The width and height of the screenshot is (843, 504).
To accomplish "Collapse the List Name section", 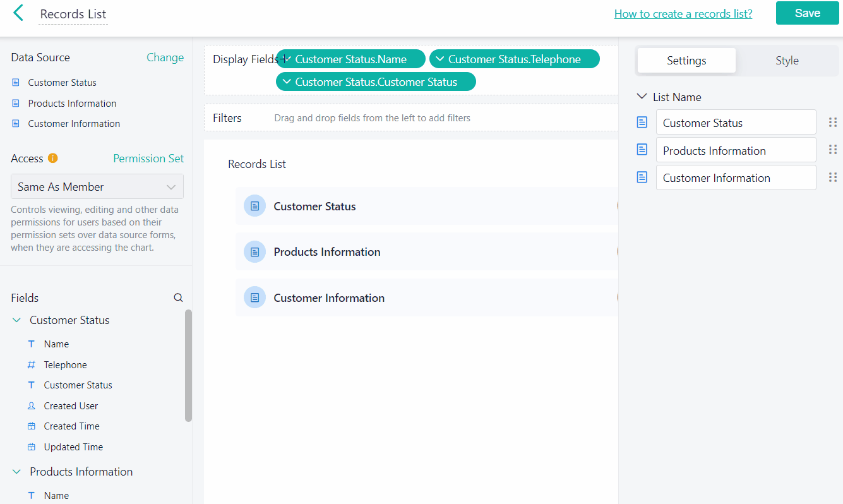I will (x=642, y=97).
